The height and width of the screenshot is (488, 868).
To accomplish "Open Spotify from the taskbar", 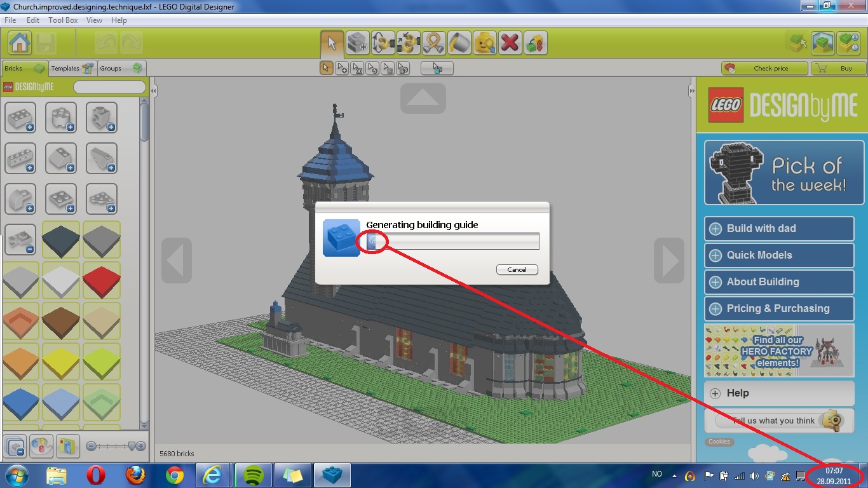I will click(x=254, y=475).
